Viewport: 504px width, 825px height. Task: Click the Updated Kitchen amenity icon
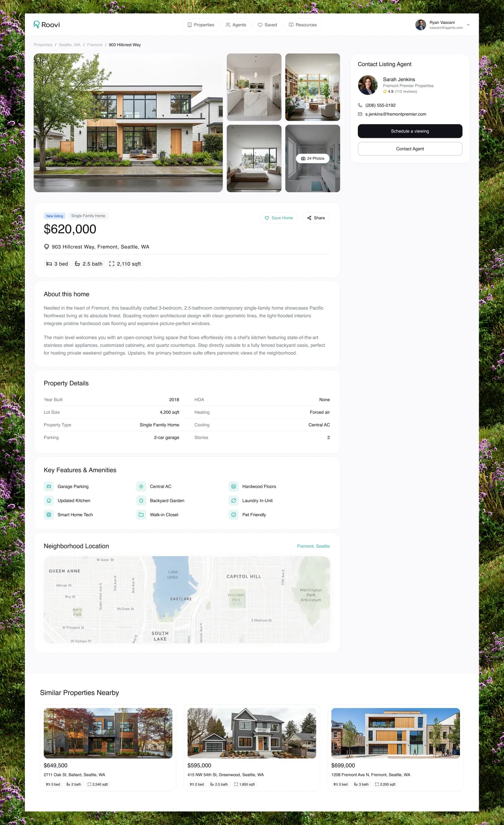(x=49, y=500)
